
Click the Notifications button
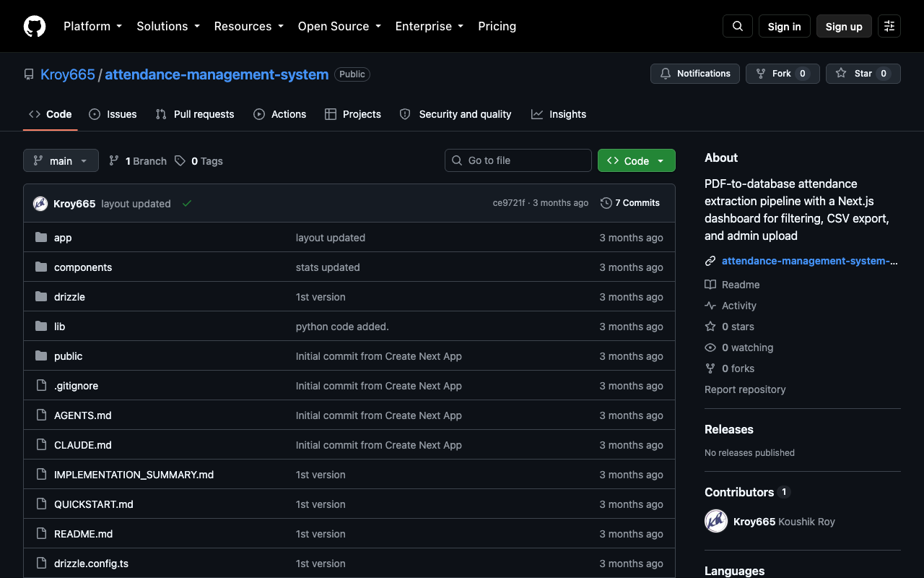click(695, 74)
